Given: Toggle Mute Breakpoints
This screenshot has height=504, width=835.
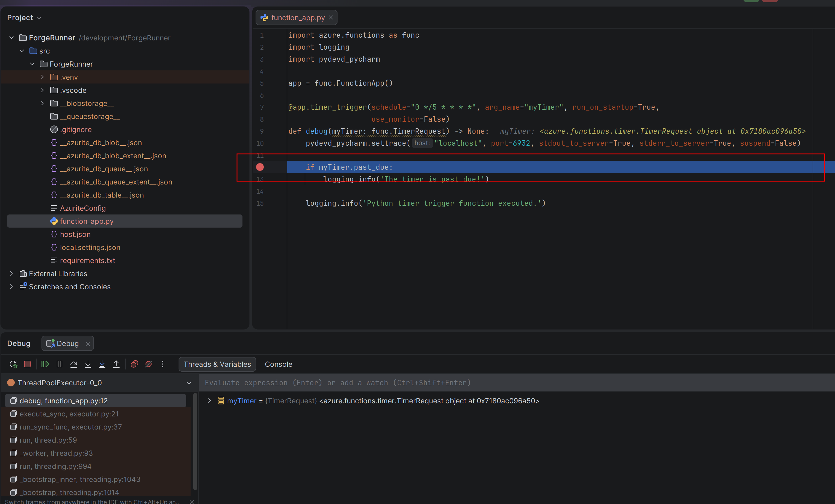Looking at the screenshot, I should coord(149,364).
